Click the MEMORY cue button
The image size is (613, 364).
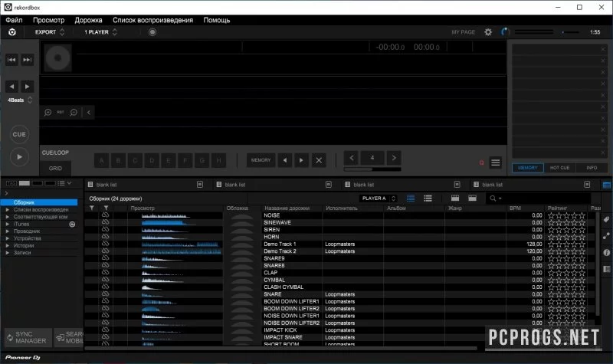(261, 160)
